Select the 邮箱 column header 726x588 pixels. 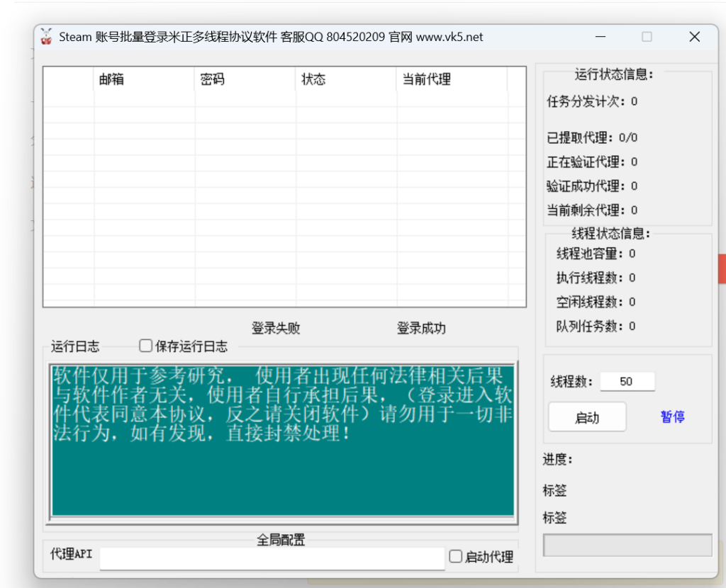click(145, 79)
